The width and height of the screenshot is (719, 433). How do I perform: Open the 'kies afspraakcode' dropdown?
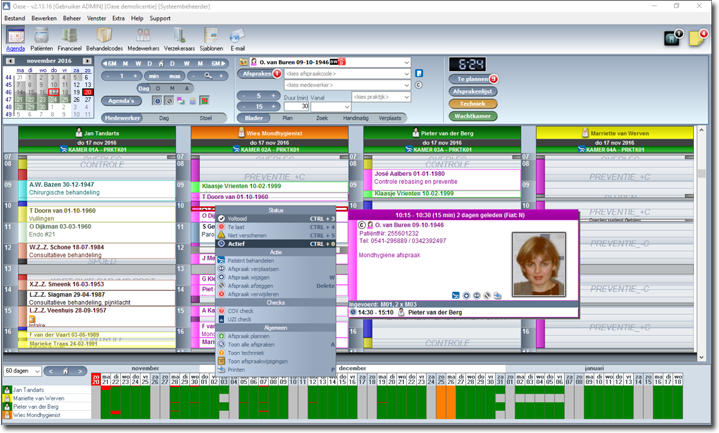pos(406,73)
